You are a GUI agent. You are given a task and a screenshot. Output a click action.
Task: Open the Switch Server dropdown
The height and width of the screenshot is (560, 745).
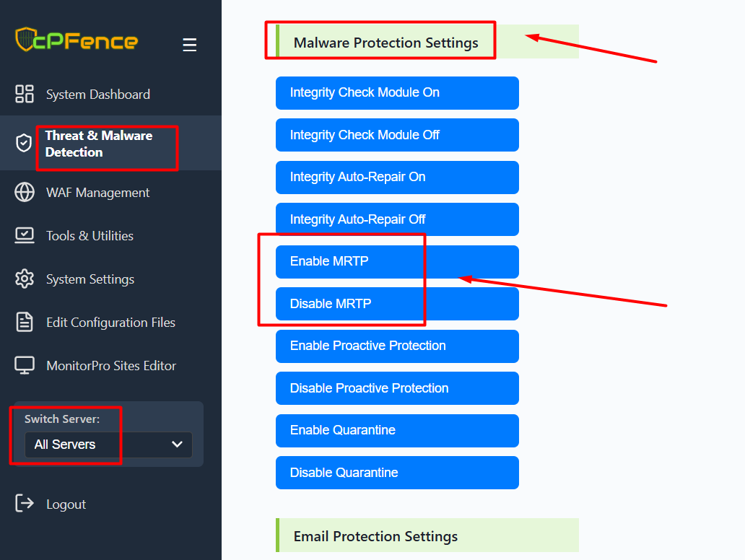pos(108,445)
